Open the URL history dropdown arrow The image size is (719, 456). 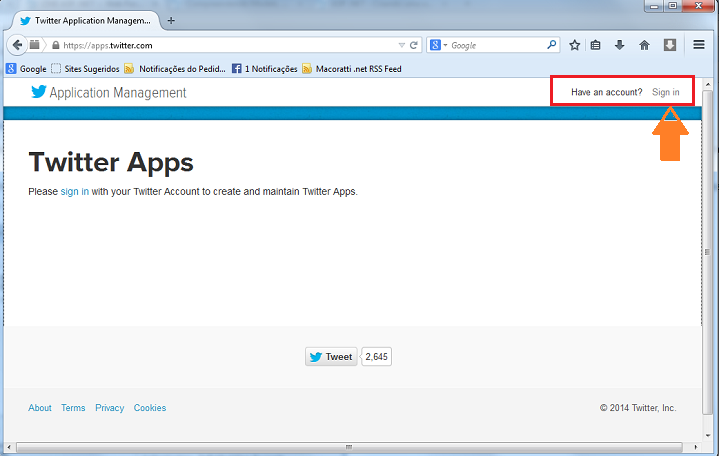pos(401,45)
